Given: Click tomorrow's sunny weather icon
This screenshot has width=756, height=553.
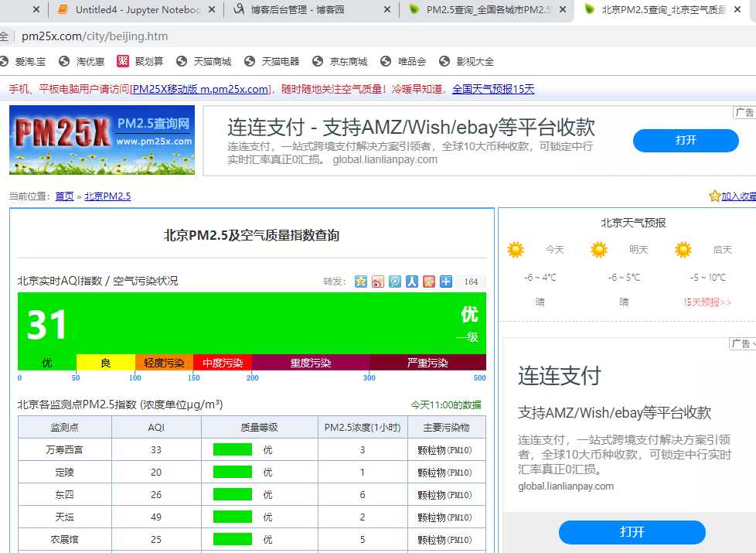Looking at the screenshot, I should tap(599, 250).
